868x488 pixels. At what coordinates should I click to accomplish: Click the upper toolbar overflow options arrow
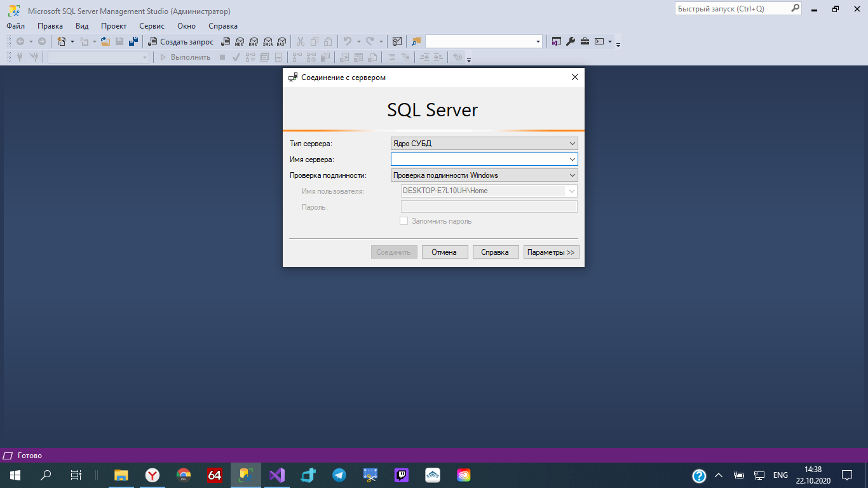tap(618, 44)
